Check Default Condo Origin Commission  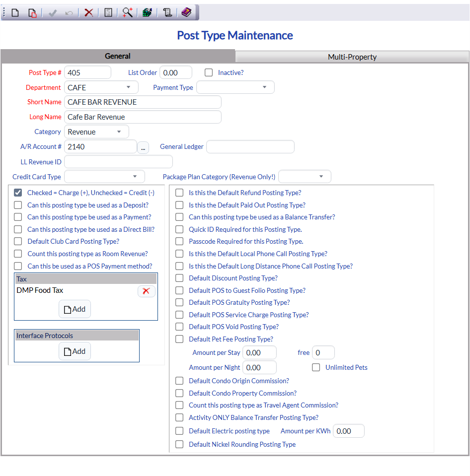click(x=179, y=381)
